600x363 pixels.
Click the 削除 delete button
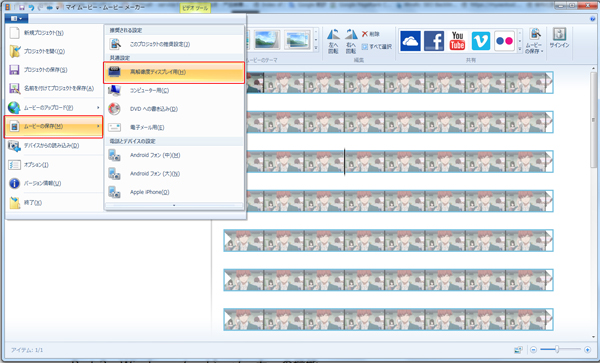click(x=371, y=34)
